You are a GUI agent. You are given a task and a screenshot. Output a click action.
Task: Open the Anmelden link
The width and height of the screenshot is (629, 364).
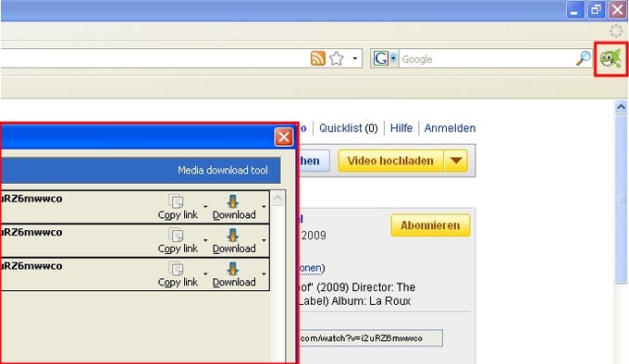tap(450, 128)
